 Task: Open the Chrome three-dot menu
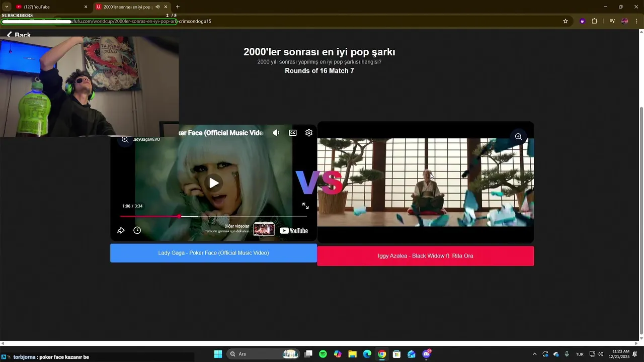(636, 21)
